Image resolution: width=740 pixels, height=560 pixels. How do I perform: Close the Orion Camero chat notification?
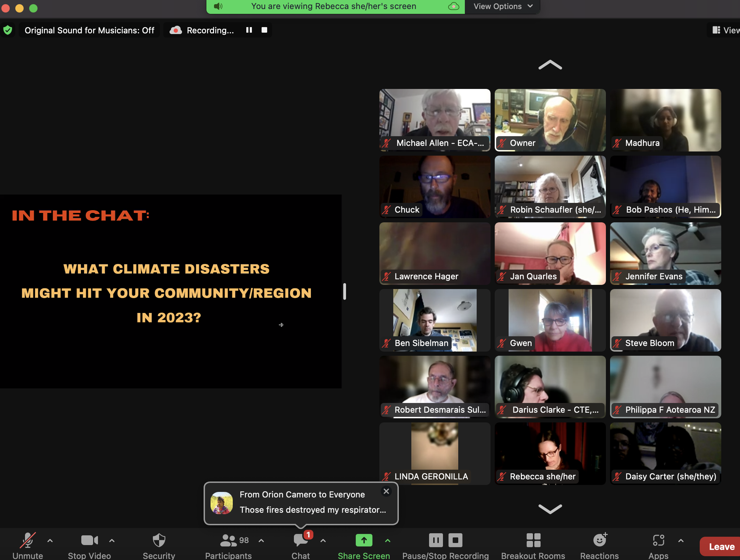tap(386, 491)
